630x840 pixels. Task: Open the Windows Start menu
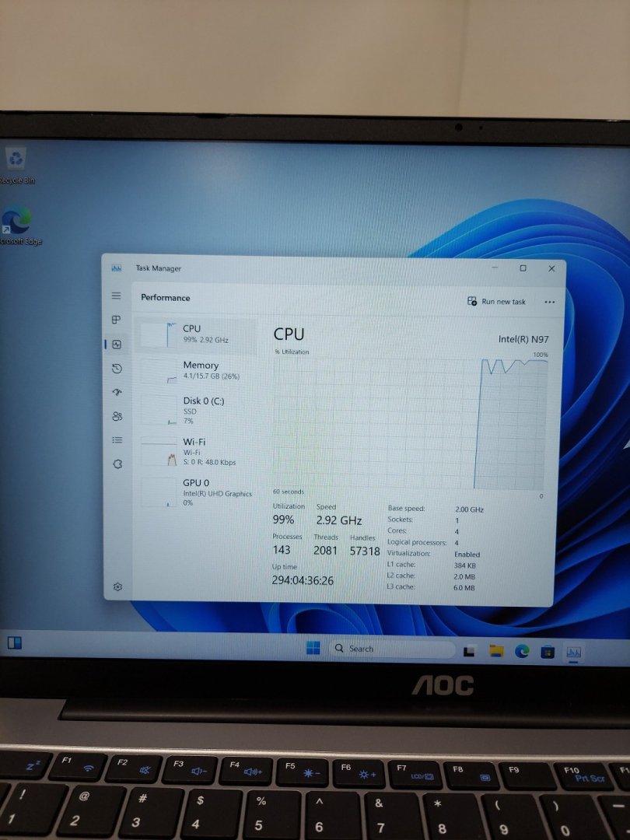tap(313, 649)
